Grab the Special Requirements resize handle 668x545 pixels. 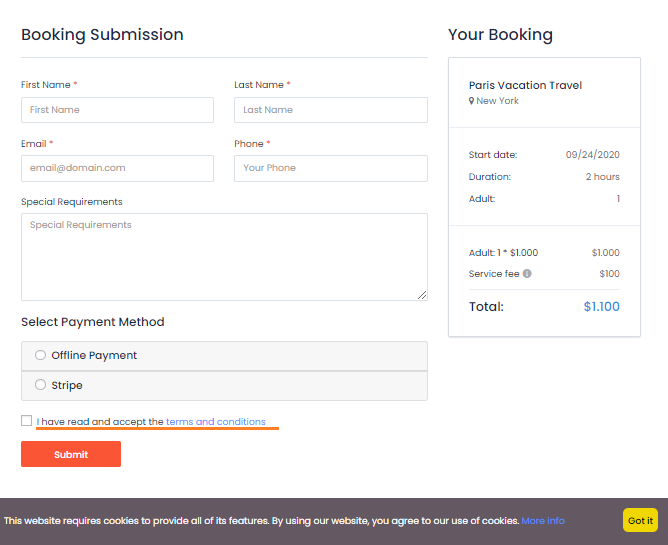(422, 295)
